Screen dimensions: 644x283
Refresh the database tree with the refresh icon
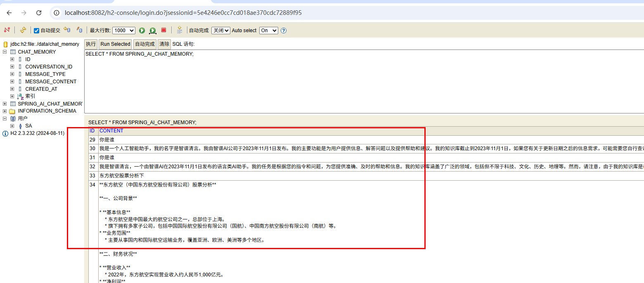(23, 30)
